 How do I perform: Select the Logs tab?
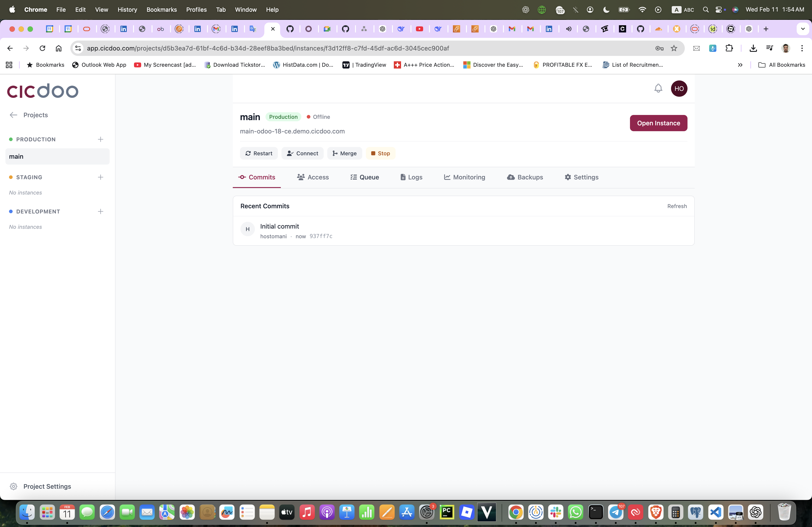point(411,177)
